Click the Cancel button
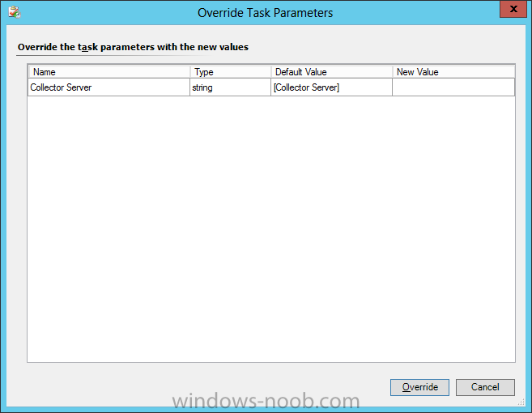532x413 pixels. (x=485, y=387)
